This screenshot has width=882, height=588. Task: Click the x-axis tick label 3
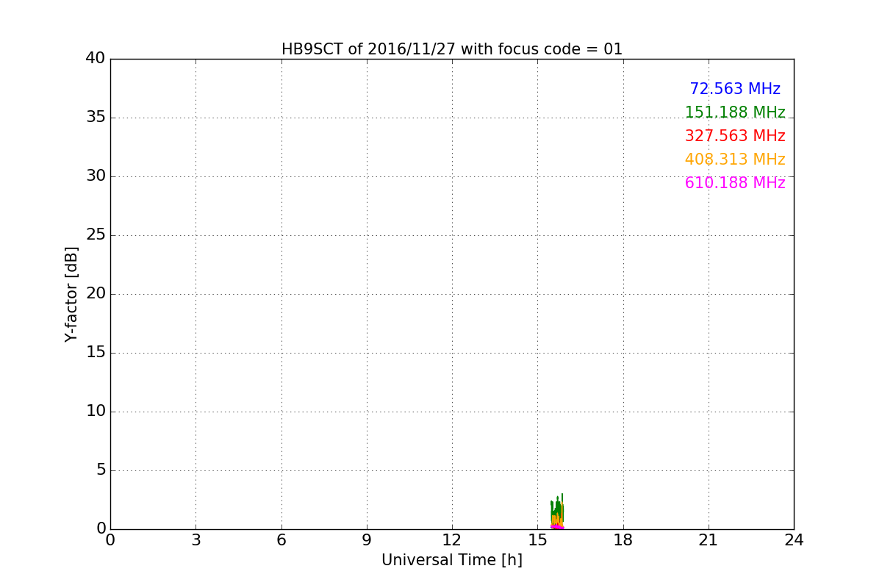pos(196,540)
